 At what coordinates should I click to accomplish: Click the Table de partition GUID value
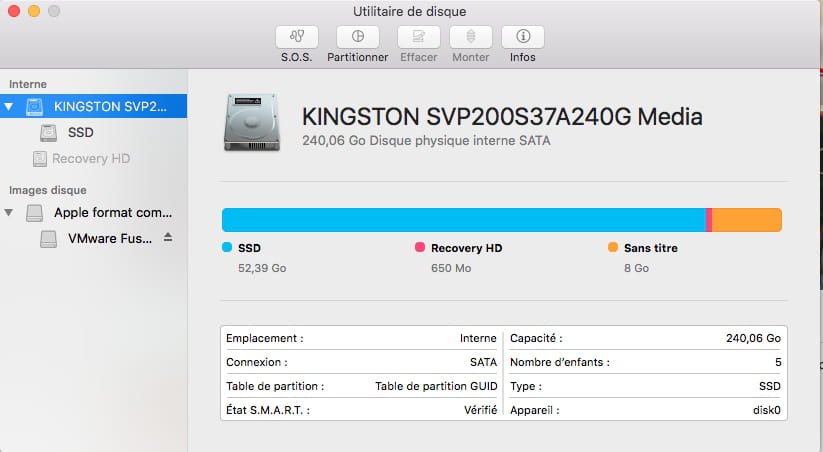436,386
